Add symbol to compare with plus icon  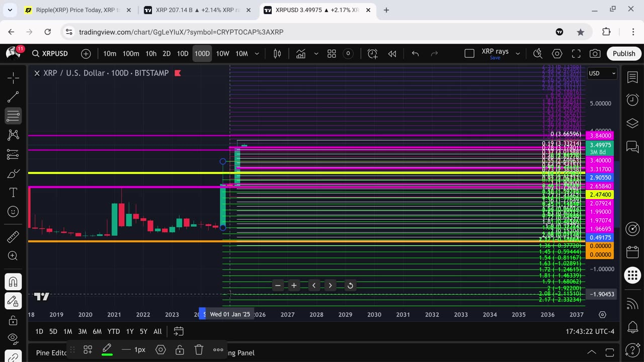86,53
